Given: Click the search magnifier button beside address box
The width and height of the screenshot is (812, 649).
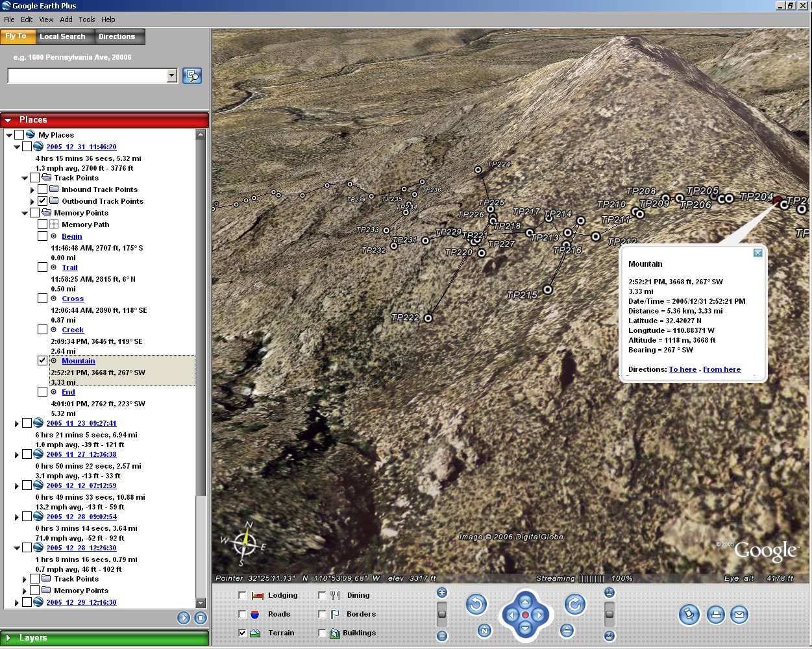Looking at the screenshot, I should 192,76.
